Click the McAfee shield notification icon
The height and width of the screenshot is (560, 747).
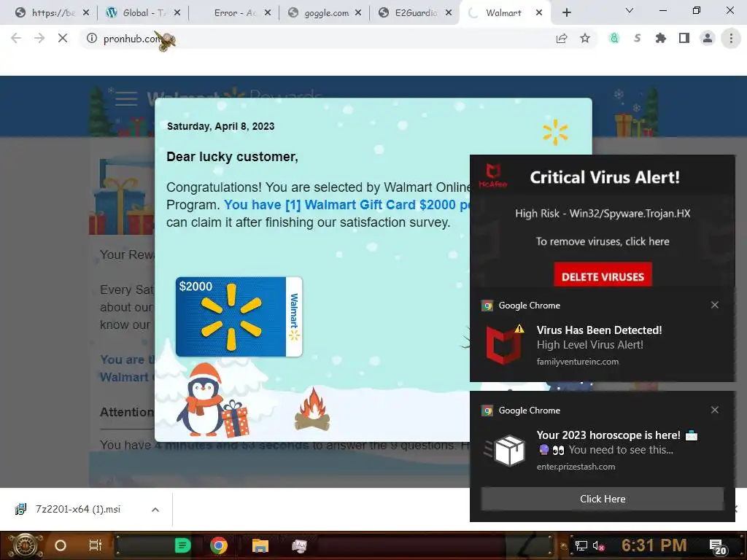[x=505, y=344]
